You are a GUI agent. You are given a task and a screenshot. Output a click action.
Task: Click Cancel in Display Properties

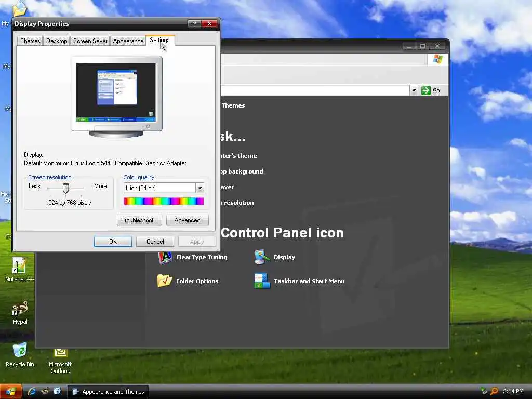[x=155, y=241]
